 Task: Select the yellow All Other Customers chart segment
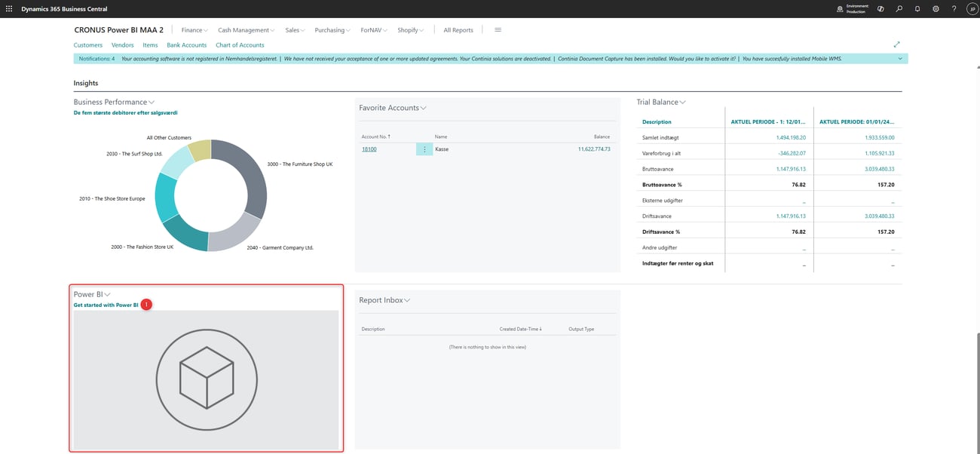(x=200, y=150)
